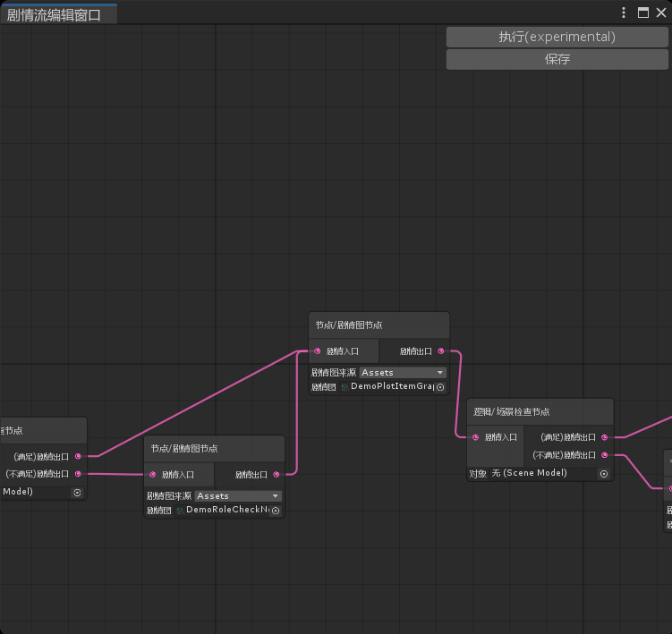
Task: Select title 逻辑/场景检查节点 node header
Action: [540, 412]
